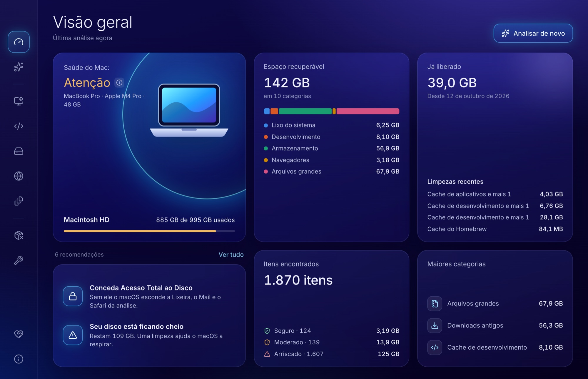This screenshot has width=588, height=379.
Task: Open the globe browsers sidebar icon
Action: 19,176
